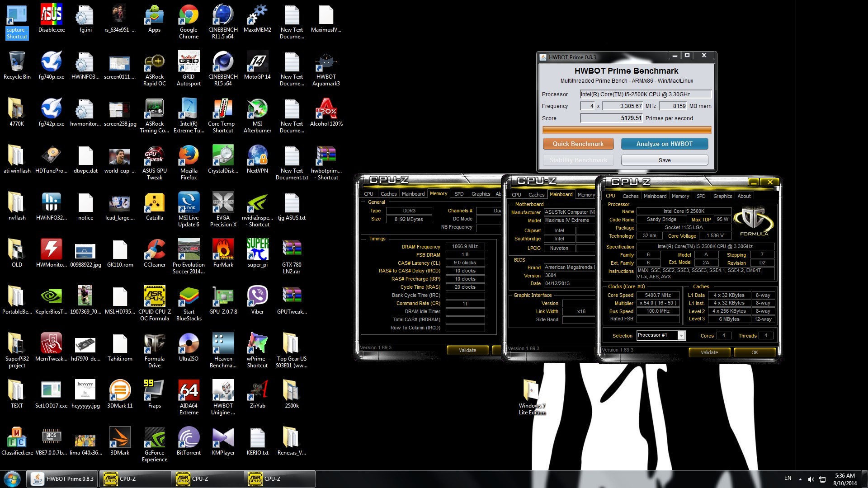Open GeForce Experience desktop icon
The width and height of the screenshot is (868, 488).
point(155,445)
